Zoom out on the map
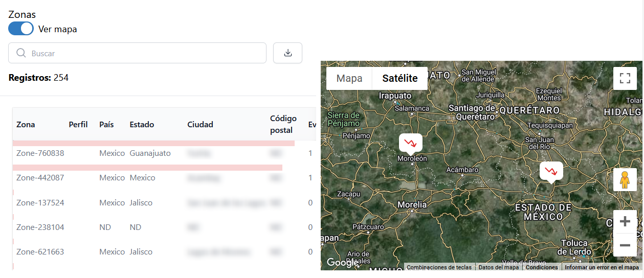644x278 pixels. click(625, 245)
